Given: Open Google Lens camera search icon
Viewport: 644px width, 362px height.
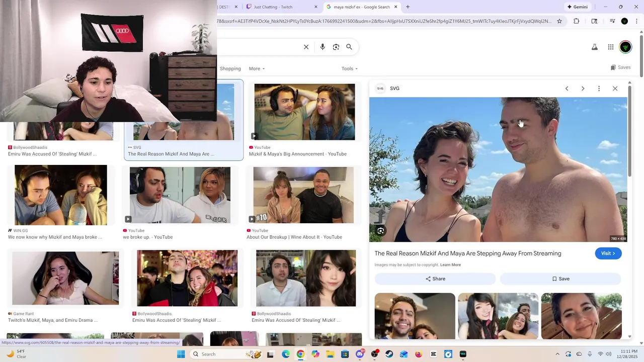Looking at the screenshot, I should click(x=336, y=47).
